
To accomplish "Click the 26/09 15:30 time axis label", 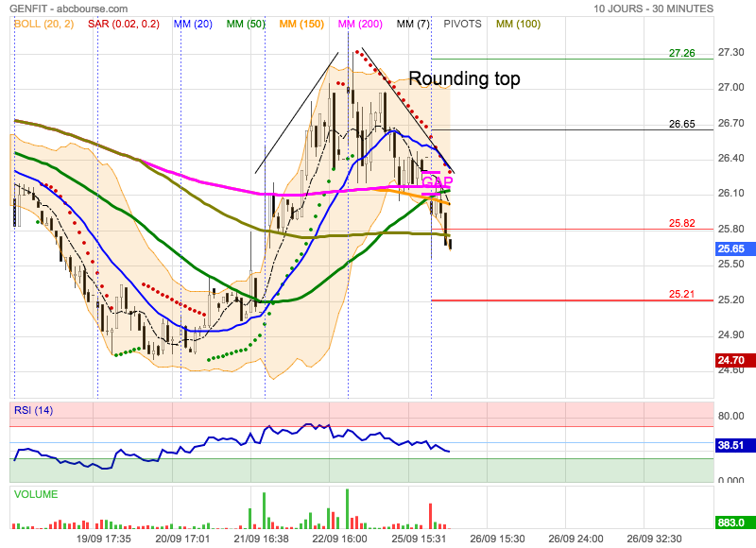I will click(x=498, y=539).
